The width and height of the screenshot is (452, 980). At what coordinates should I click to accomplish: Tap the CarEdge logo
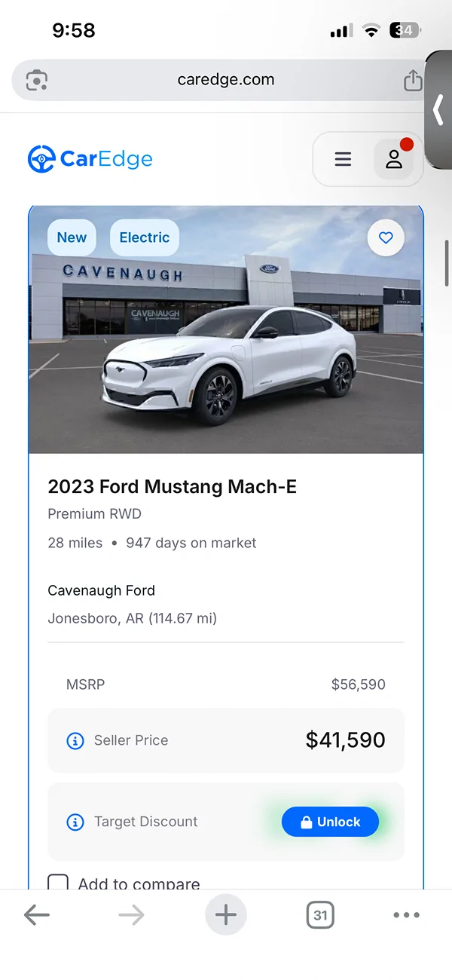(x=90, y=159)
